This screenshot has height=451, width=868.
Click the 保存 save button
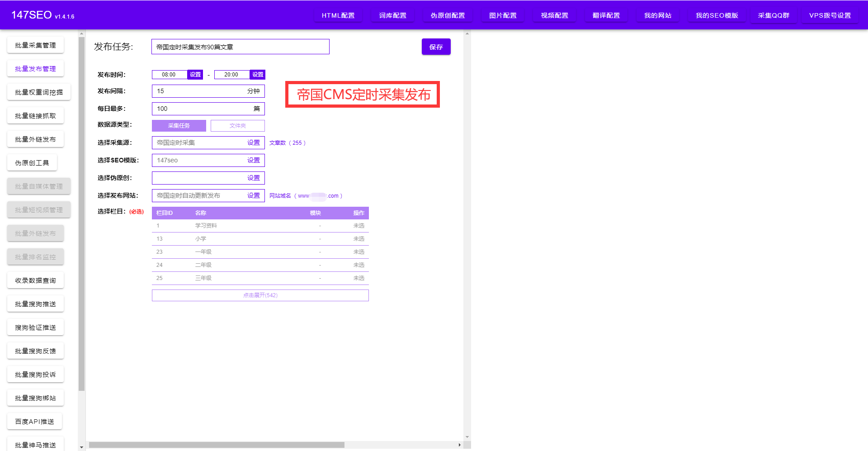click(436, 47)
